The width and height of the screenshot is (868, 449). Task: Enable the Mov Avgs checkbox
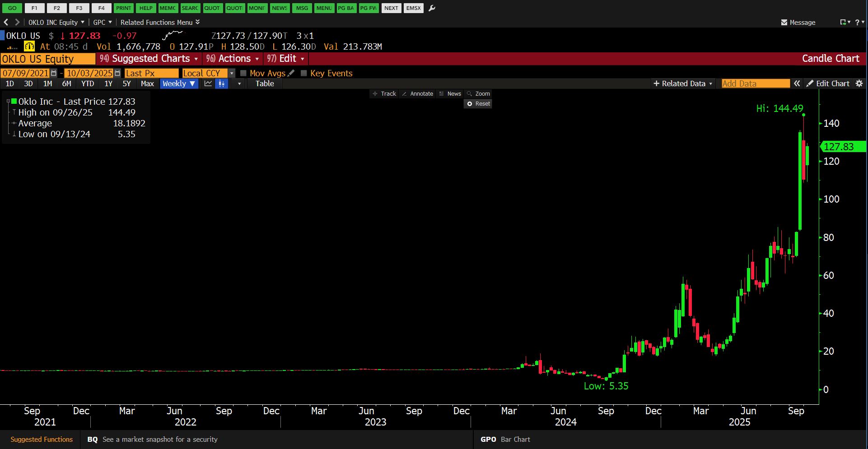[243, 73]
